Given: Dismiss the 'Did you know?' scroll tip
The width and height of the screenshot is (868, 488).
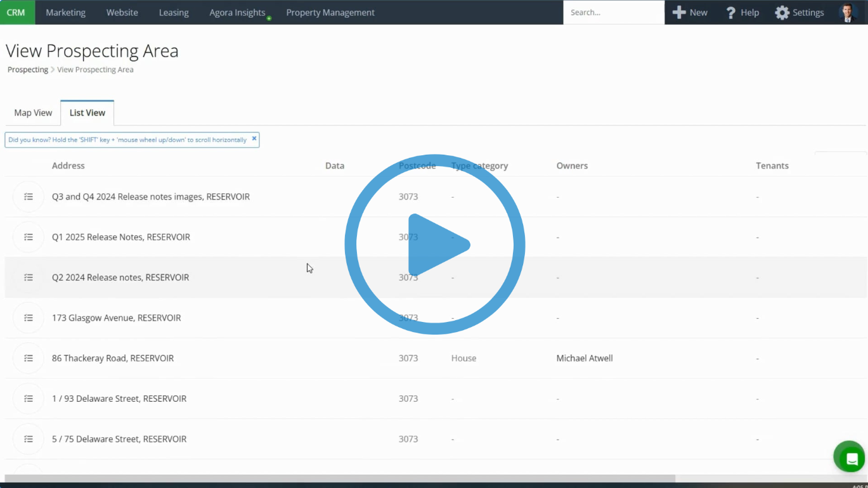Looking at the screenshot, I should [254, 139].
